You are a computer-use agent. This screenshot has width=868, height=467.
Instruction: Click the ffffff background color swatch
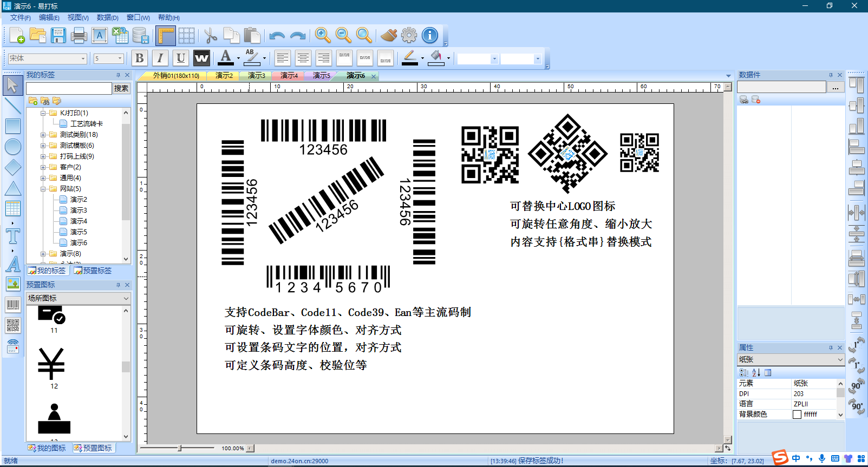(797, 415)
